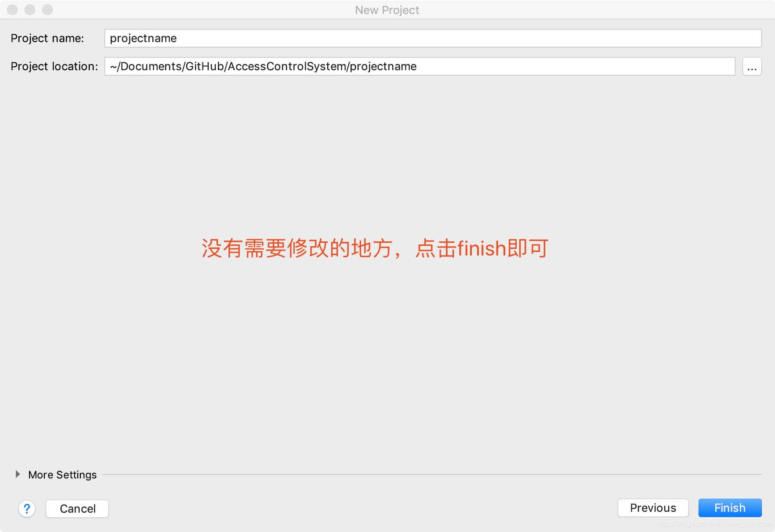Go back with the Previous button
Viewport: 775px width, 532px height.
pos(653,508)
